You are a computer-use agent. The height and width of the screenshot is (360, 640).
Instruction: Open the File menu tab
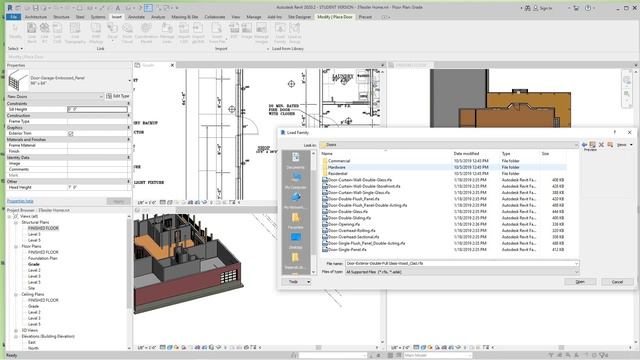(13, 17)
